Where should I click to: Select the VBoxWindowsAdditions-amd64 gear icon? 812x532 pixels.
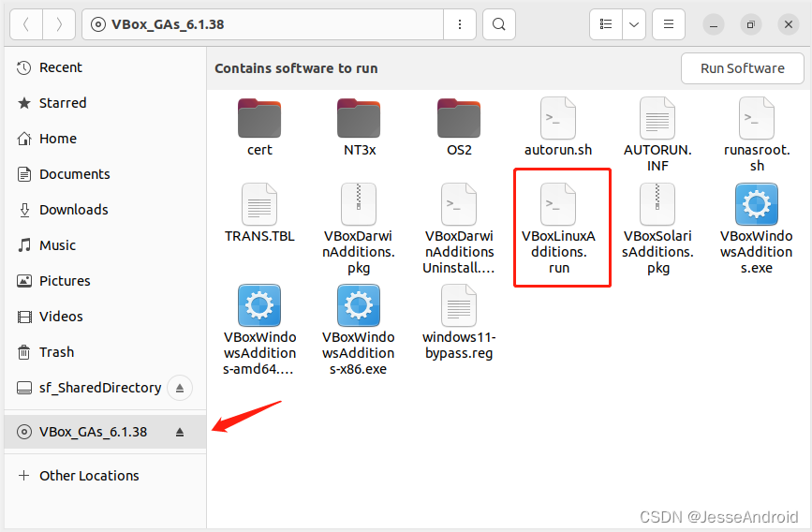(x=259, y=305)
